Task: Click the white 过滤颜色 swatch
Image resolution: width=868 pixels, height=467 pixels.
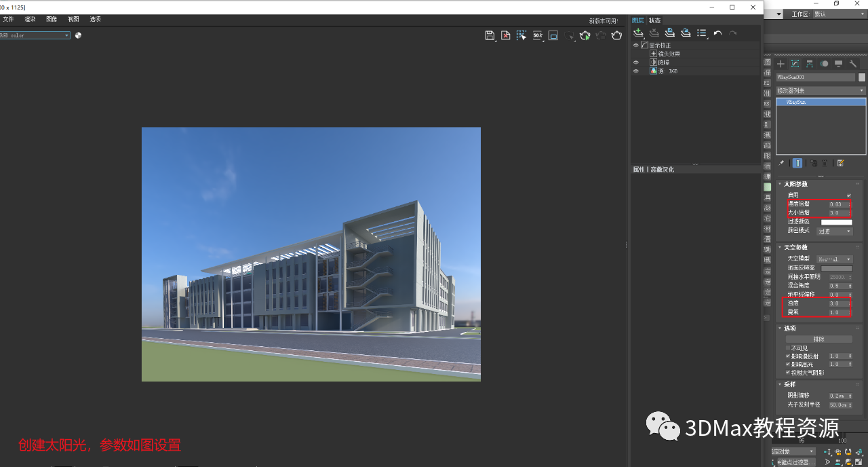Action: click(837, 222)
